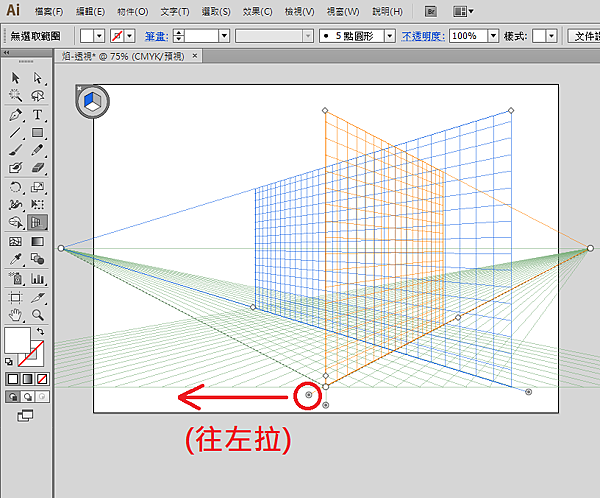The width and height of the screenshot is (600, 498).
Task: Select the Slice tool
Action: [x=38, y=297]
